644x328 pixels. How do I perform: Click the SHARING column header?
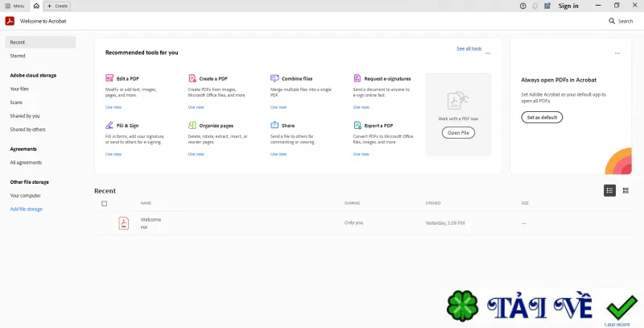352,203
